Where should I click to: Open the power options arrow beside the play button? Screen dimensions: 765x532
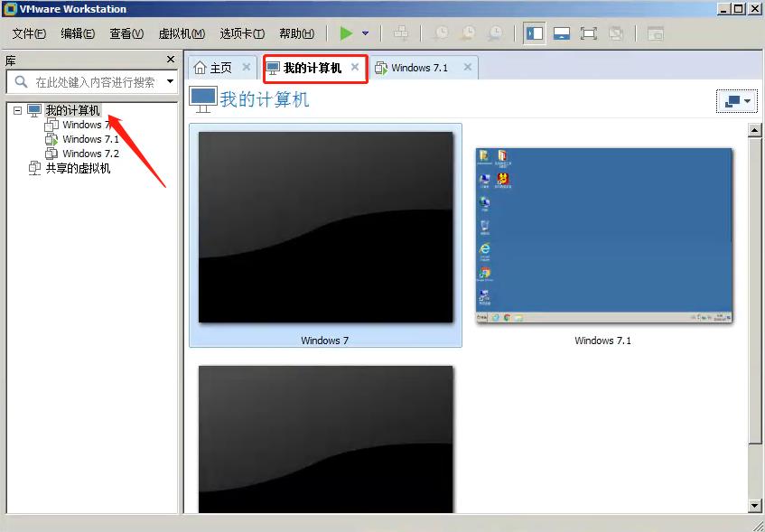click(x=365, y=33)
